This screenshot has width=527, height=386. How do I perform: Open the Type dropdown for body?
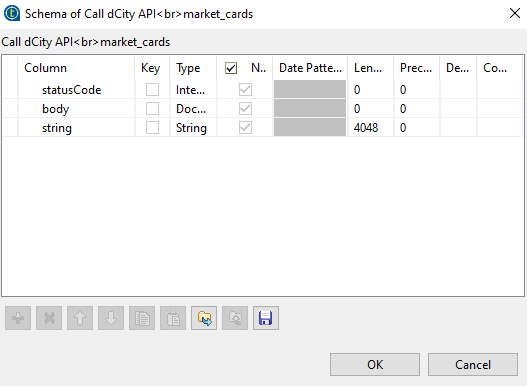point(193,109)
